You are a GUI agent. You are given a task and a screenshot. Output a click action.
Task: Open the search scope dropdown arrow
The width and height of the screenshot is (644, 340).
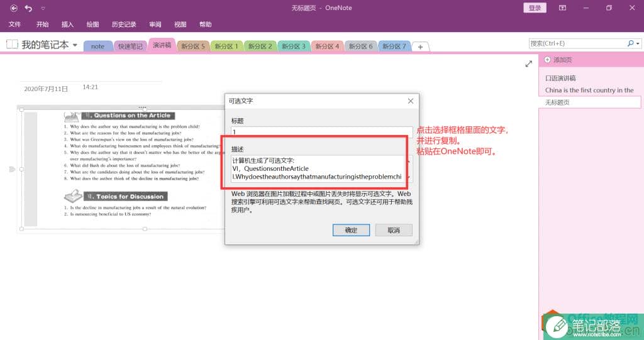coord(638,43)
